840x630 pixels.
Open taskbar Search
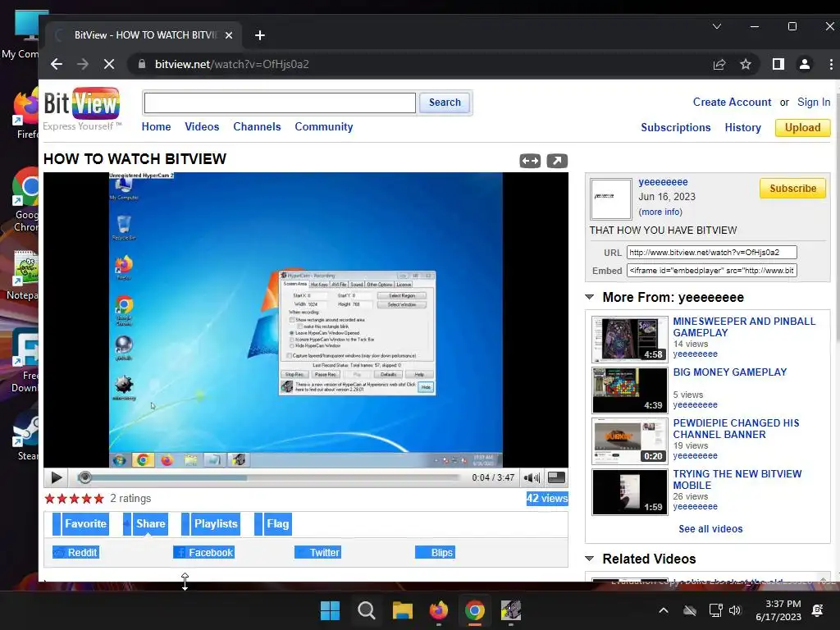(367, 610)
